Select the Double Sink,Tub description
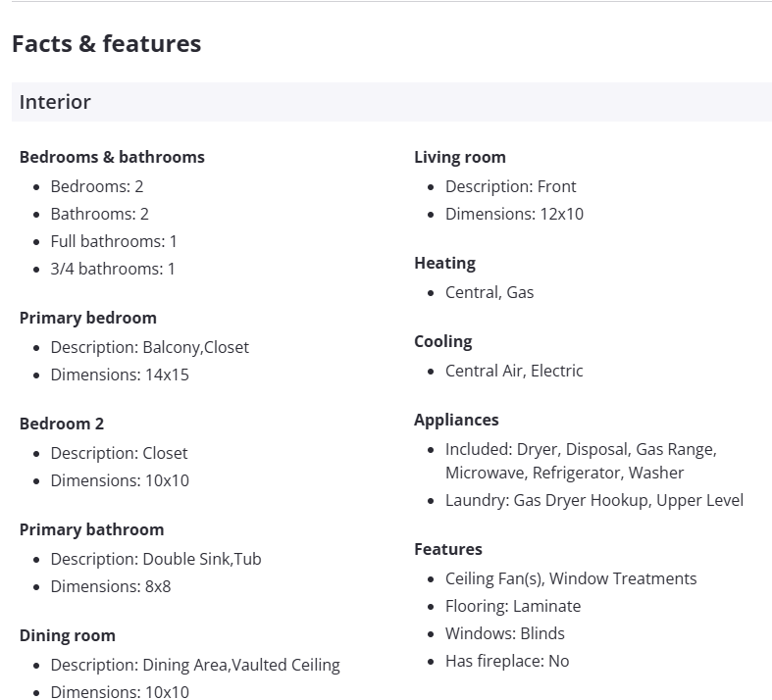The image size is (772, 700). click(201, 559)
